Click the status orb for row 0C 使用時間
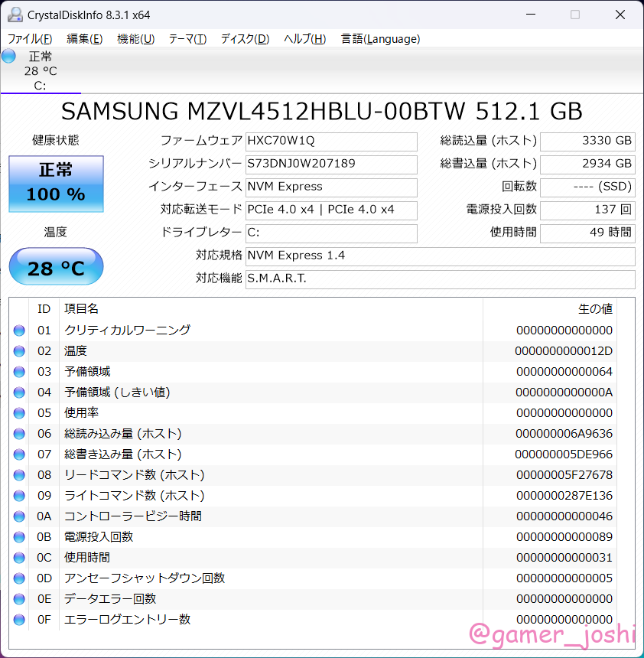This screenshot has height=658, width=644. pyautogui.click(x=19, y=557)
